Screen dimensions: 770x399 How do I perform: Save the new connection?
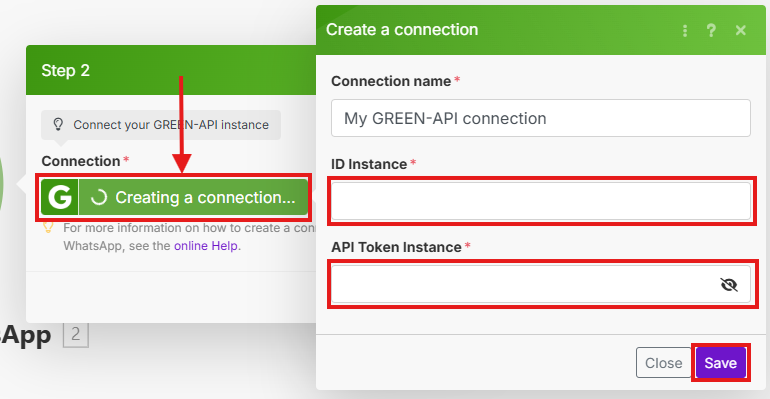pyautogui.click(x=720, y=363)
